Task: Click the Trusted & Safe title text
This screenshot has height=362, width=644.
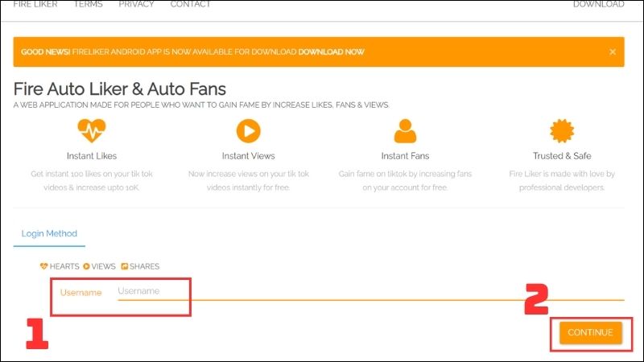Action: [x=562, y=156]
